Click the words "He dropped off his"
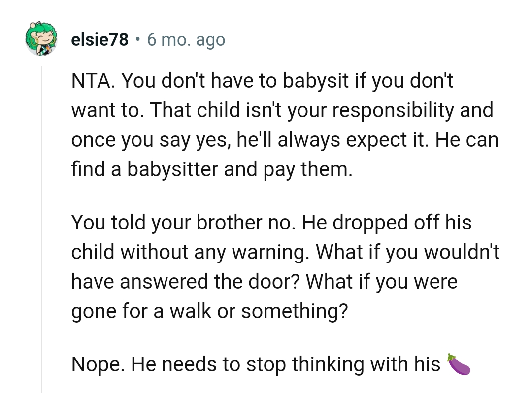Screen dimensions: 532x393 (387, 223)
